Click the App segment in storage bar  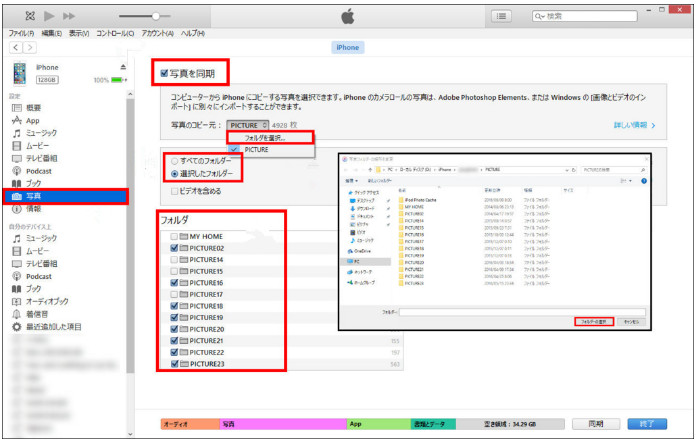pos(379,424)
